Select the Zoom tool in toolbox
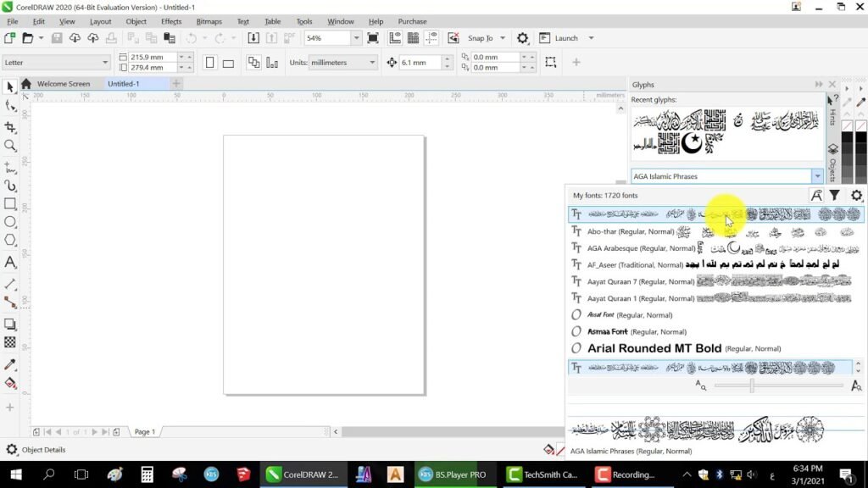The height and width of the screenshot is (488, 868). coord(10,146)
